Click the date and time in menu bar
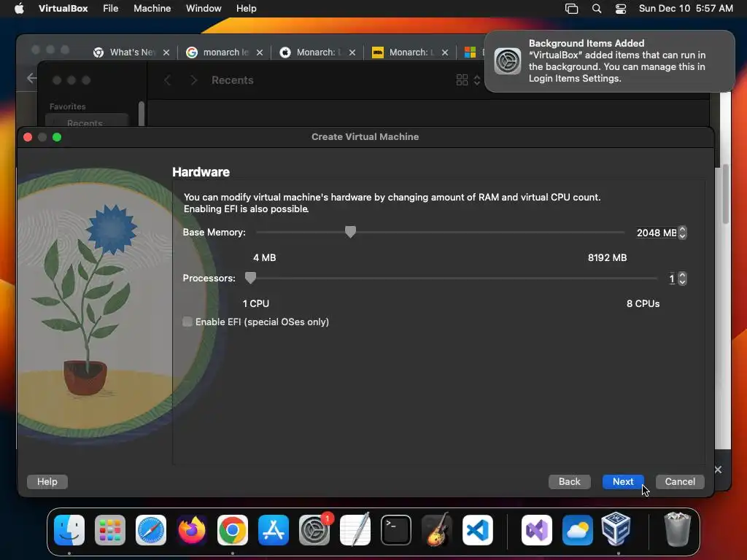The width and height of the screenshot is (747, 560). point(686,8)
